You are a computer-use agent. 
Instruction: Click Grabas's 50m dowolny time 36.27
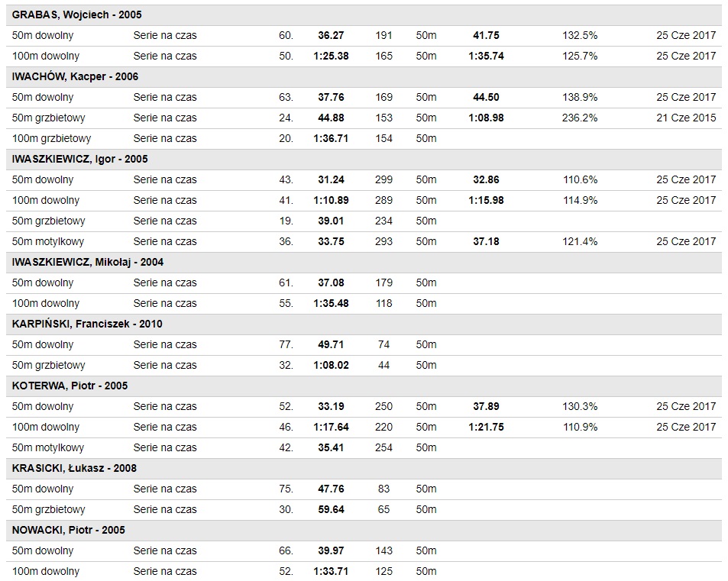pos(331,35)
